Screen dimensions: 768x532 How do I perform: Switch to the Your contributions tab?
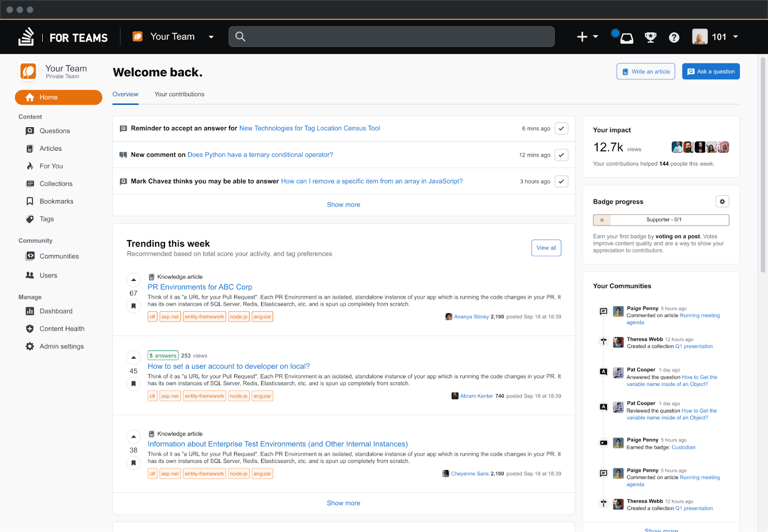point(179,94)
